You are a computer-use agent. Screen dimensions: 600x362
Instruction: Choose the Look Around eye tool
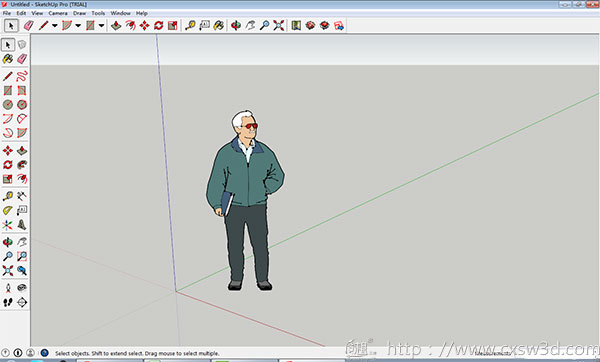22,288
